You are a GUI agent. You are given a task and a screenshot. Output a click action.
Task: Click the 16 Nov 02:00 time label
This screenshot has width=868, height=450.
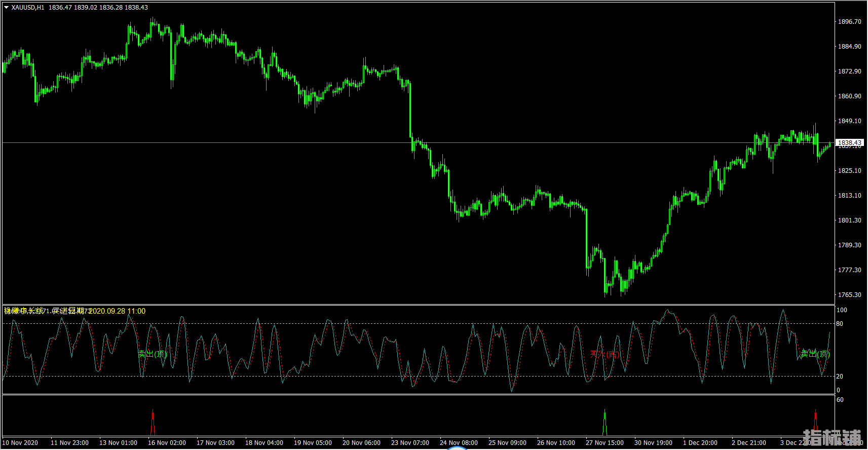(x=167, y=443)
